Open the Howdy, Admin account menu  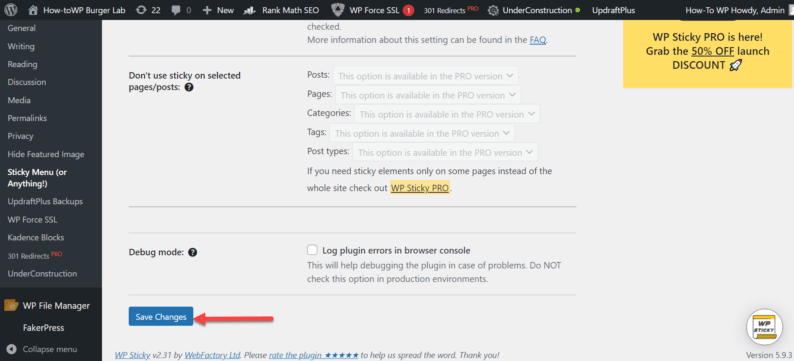(739, 10)
